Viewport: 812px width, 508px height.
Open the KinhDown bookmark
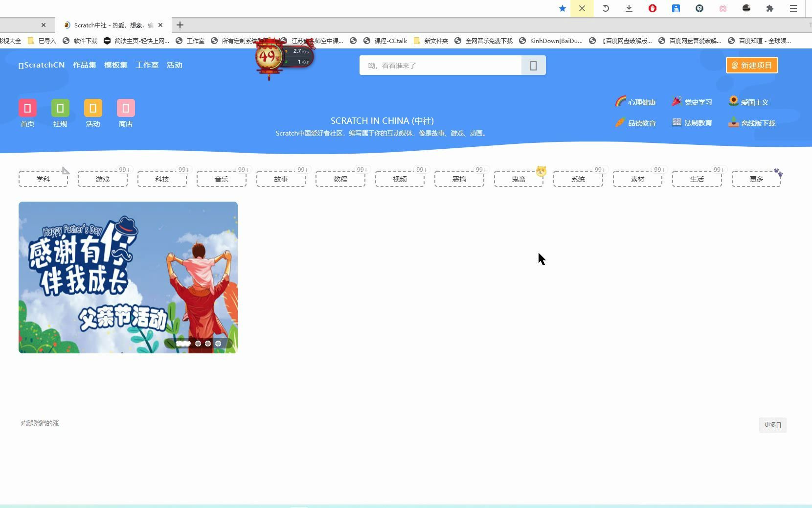click(x=551, y=41)
